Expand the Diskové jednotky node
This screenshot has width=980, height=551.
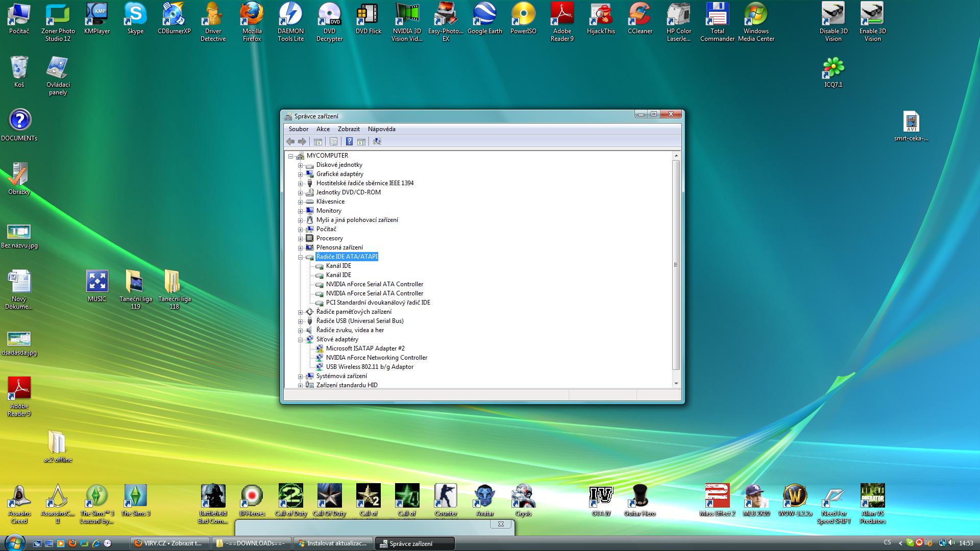(x=301, y=165)
